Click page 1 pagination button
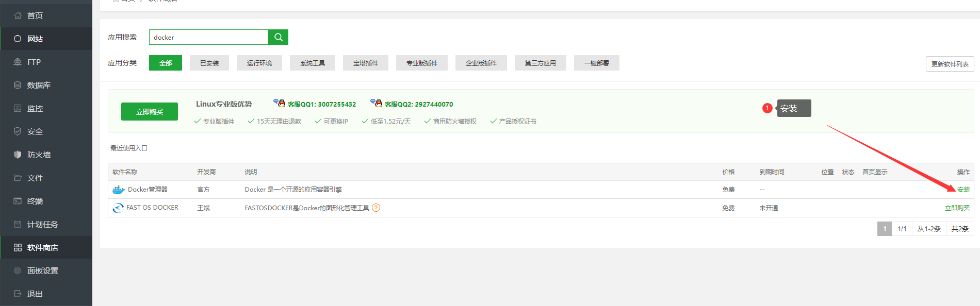This screenshot has height=306, width=980. tap(885, 229)
